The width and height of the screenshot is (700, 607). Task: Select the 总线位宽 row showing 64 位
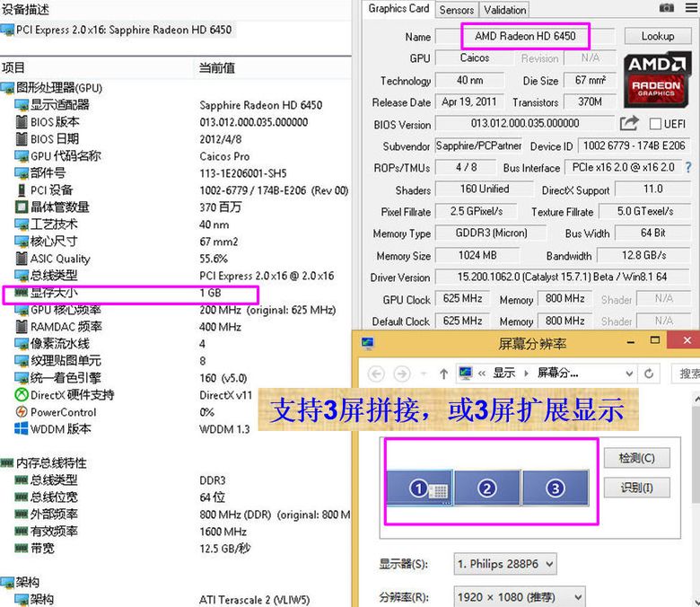[x=175, y=497]
